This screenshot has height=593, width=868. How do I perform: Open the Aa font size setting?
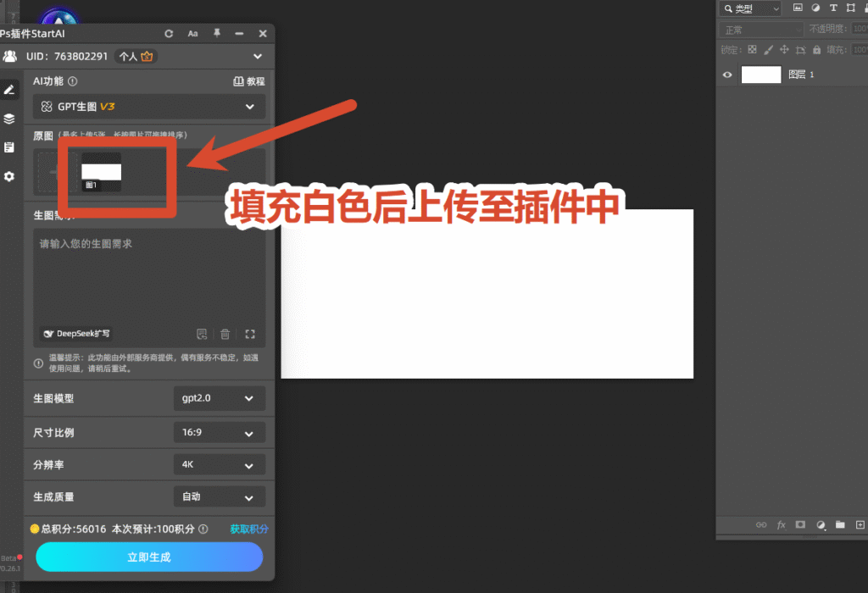(192, 34)
